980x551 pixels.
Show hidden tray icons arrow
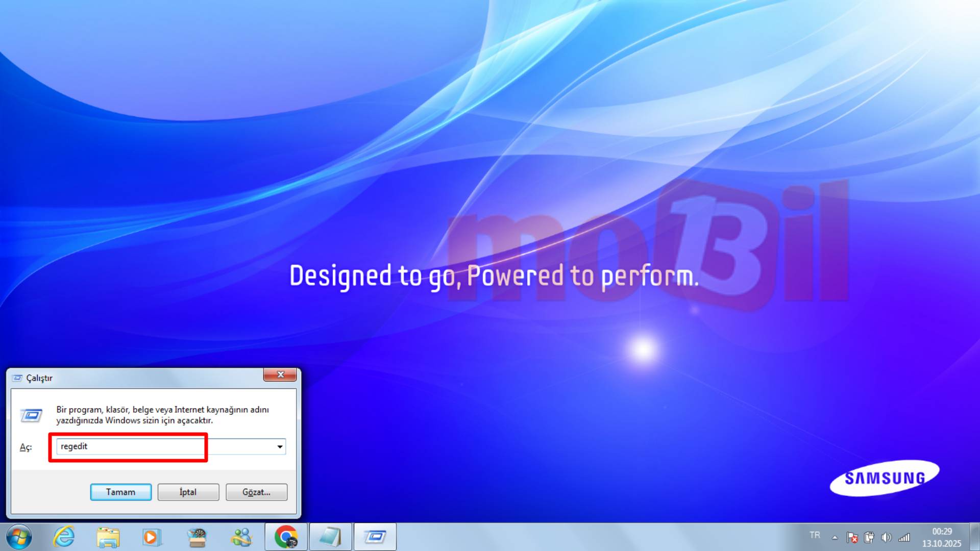[x=835, y=537]
